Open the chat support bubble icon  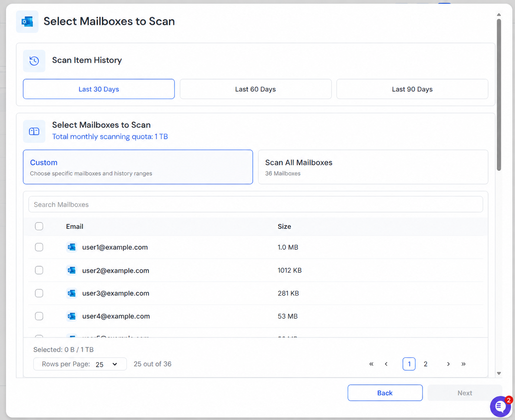point(500,406)
